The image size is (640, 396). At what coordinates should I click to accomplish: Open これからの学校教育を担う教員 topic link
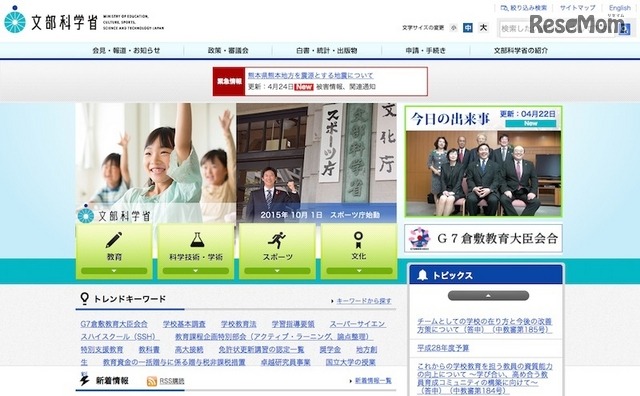[484, 378]
